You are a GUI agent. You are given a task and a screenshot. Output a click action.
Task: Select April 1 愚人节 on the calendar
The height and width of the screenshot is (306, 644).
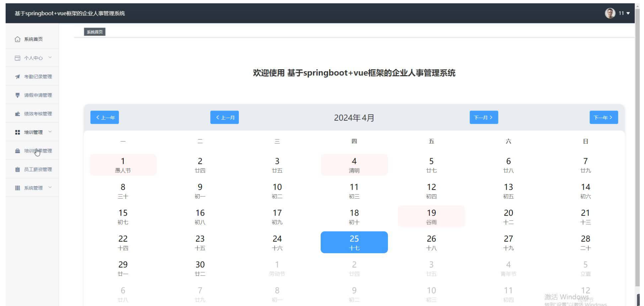(x=123, y=165)
